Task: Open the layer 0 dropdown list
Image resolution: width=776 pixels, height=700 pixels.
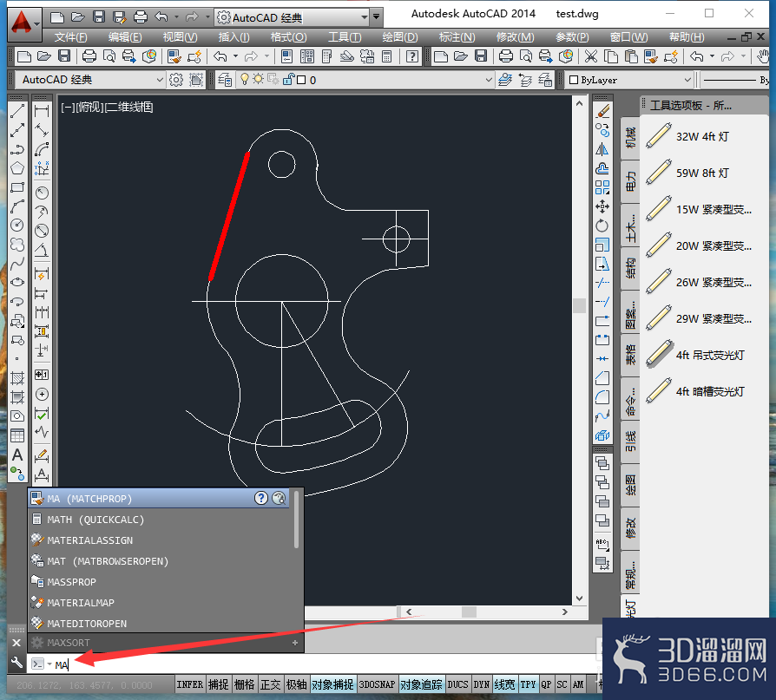Action: point(488,80)
